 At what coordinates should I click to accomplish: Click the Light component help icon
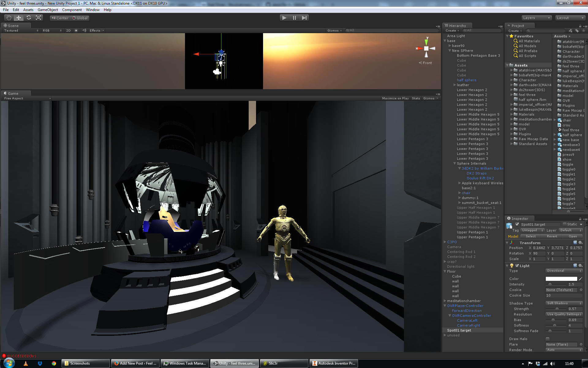575,266
